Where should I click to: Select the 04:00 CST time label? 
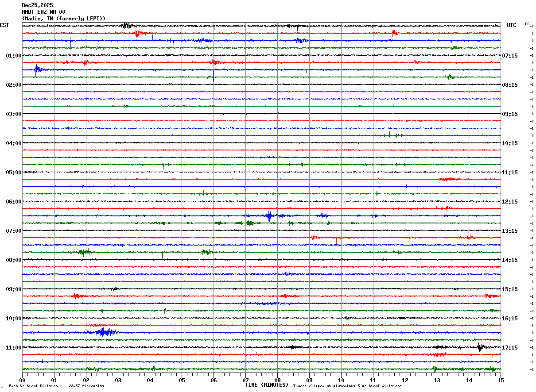[x=14, y=143]
